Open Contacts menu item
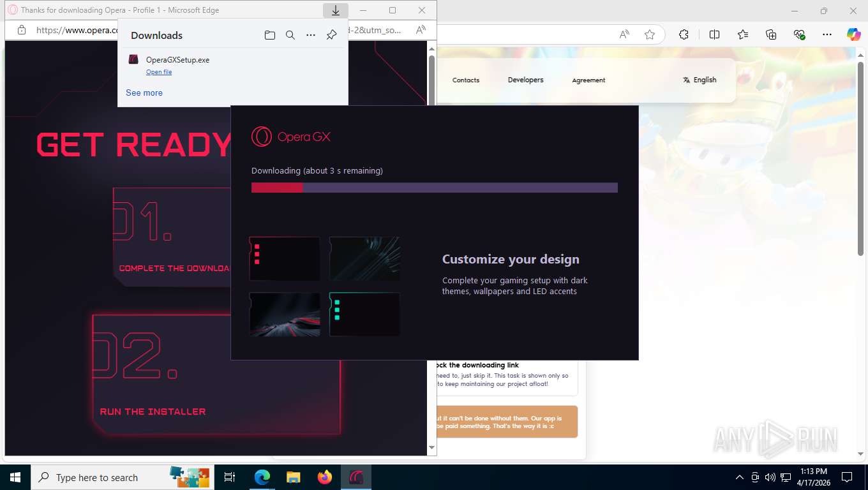Image resolution: width=868 pixels, height=490 pixels. coord(466,80)
